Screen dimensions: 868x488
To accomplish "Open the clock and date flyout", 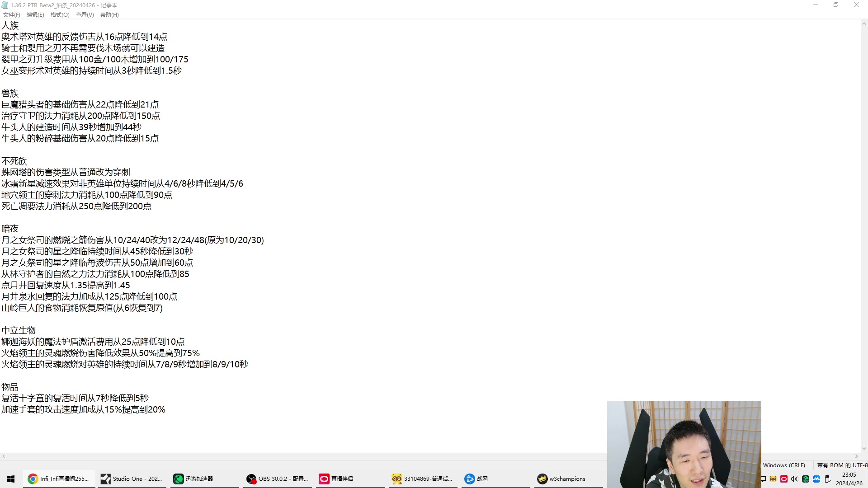I will click(x=849, y=479).
